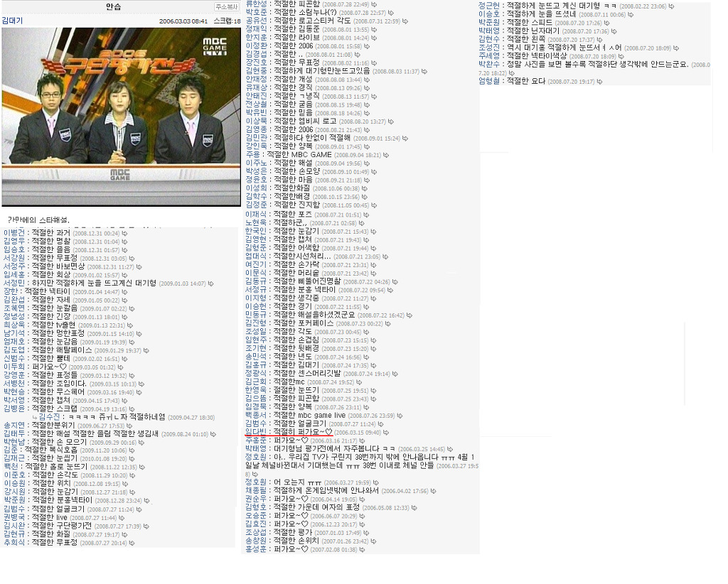
Task: Reply icon after 김민관's 한없이 적절해 comment
Action: point(405,139)
